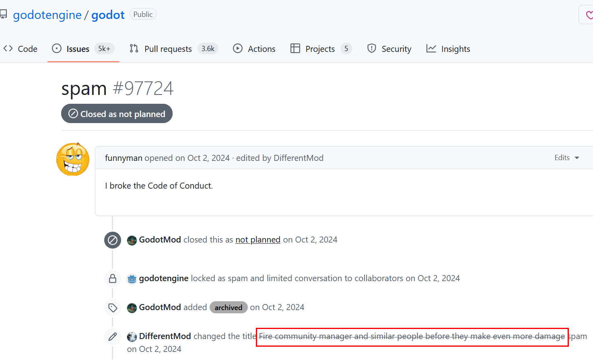Viewport: 593px width, 364px height.
Task: Switch to the Issues tab
Action: (77, 49)
